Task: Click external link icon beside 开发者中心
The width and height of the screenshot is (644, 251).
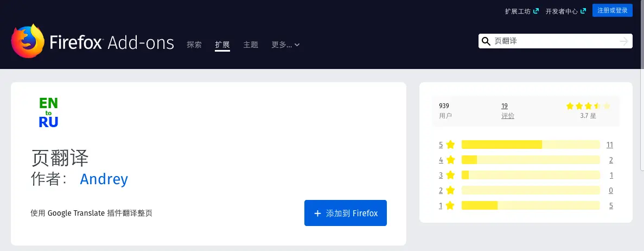Action: [583, 11]
